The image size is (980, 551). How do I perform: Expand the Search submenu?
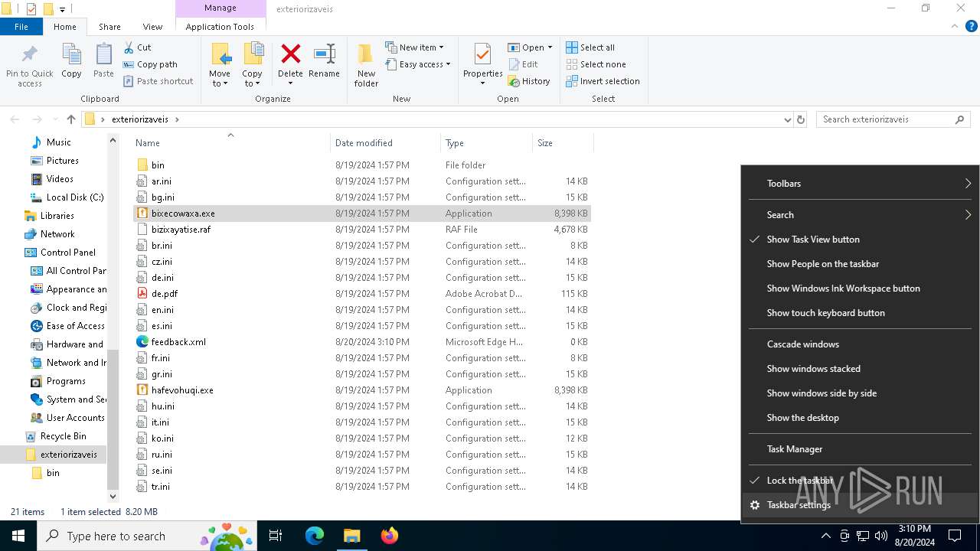[860, 215]
